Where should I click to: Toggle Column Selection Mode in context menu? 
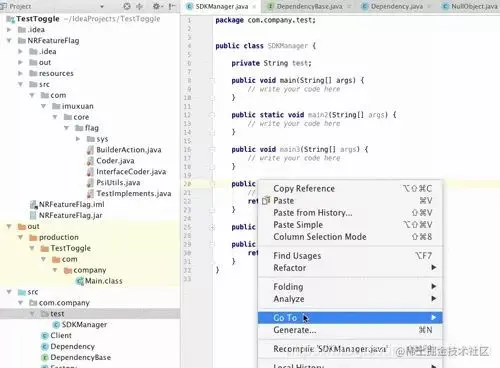350,237
